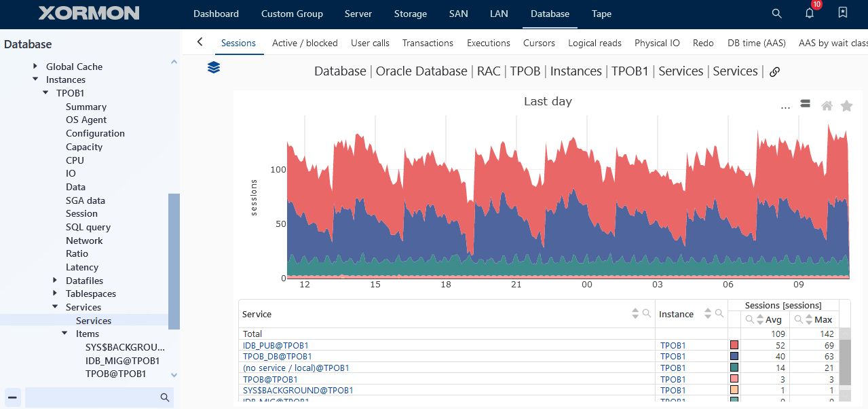
Task: Copy the chart link via chain icon
Action: pos(774,72)
